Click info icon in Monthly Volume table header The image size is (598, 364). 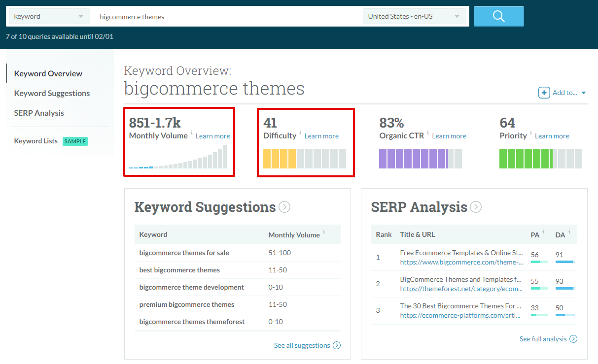pyautogui.click(x=324, y=232)
